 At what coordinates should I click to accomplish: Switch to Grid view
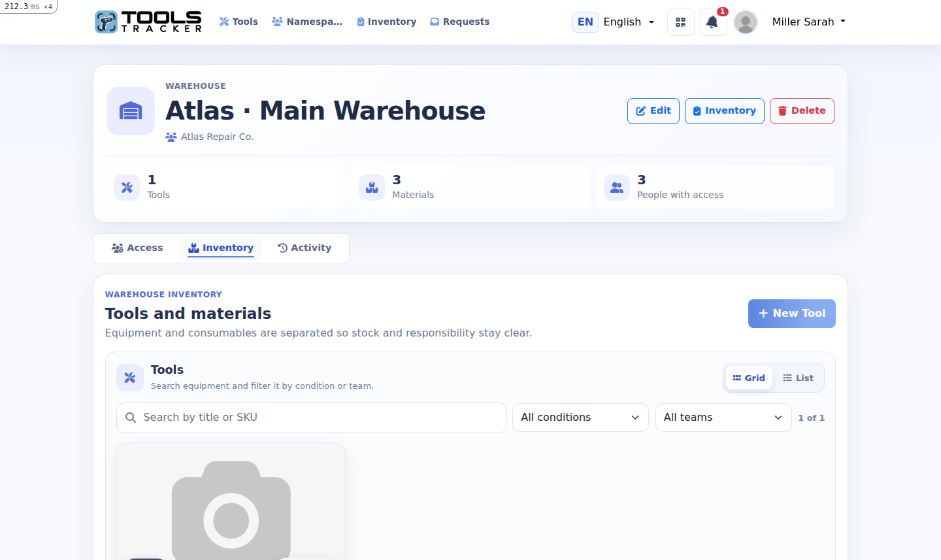749,378
